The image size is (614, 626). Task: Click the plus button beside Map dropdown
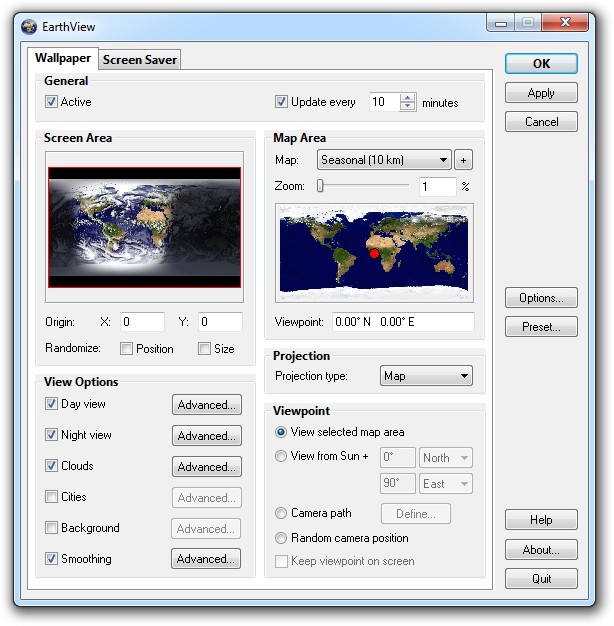463,160
